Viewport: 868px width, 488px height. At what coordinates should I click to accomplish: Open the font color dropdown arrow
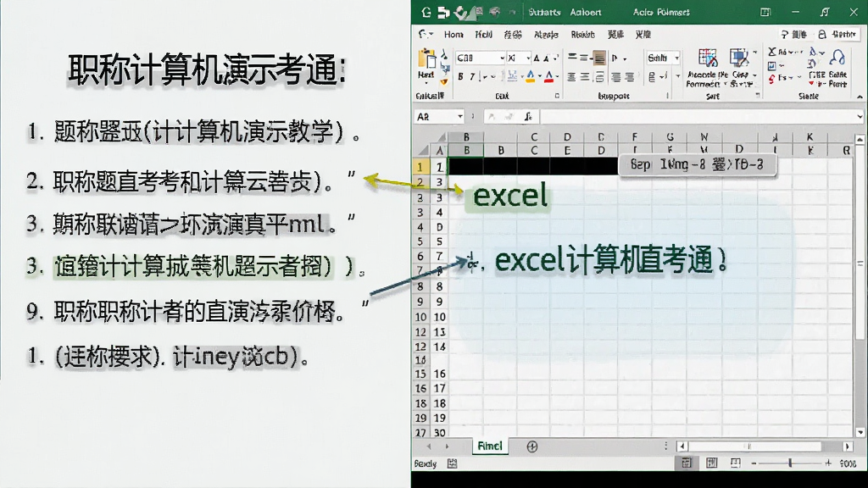(557, 77)
